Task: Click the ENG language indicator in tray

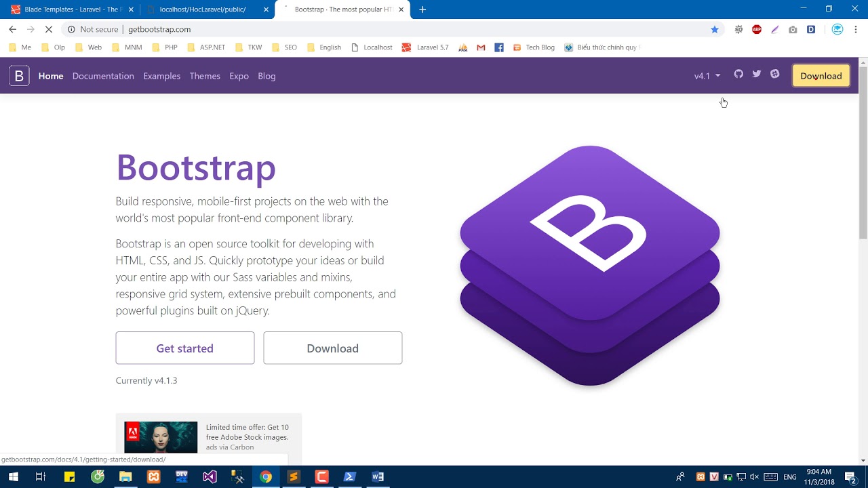Action: click(790, 477)
